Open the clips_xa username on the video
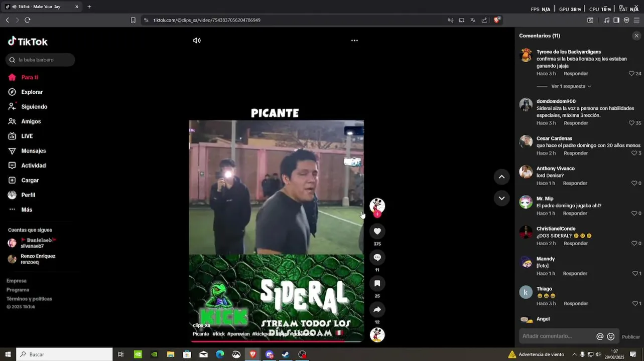Image resolution: width=644 pixels, height=361 pixels. pos(201,325)
